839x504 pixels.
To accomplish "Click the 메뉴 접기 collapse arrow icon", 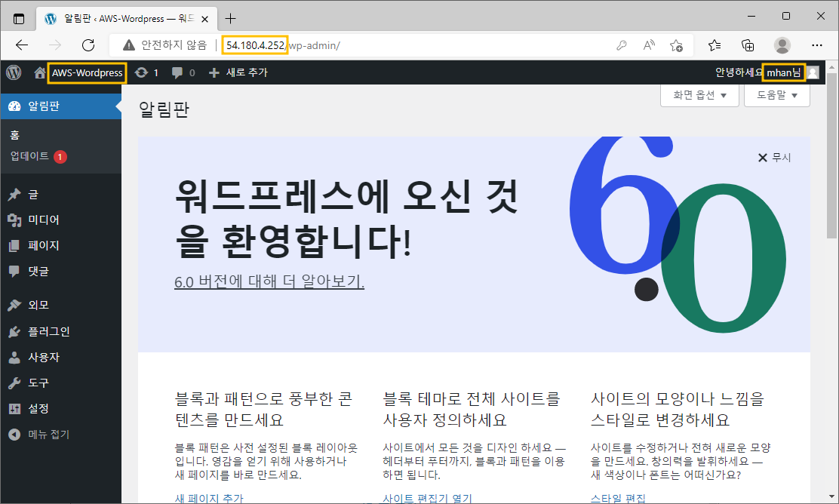I will click(x=14, y=435).
